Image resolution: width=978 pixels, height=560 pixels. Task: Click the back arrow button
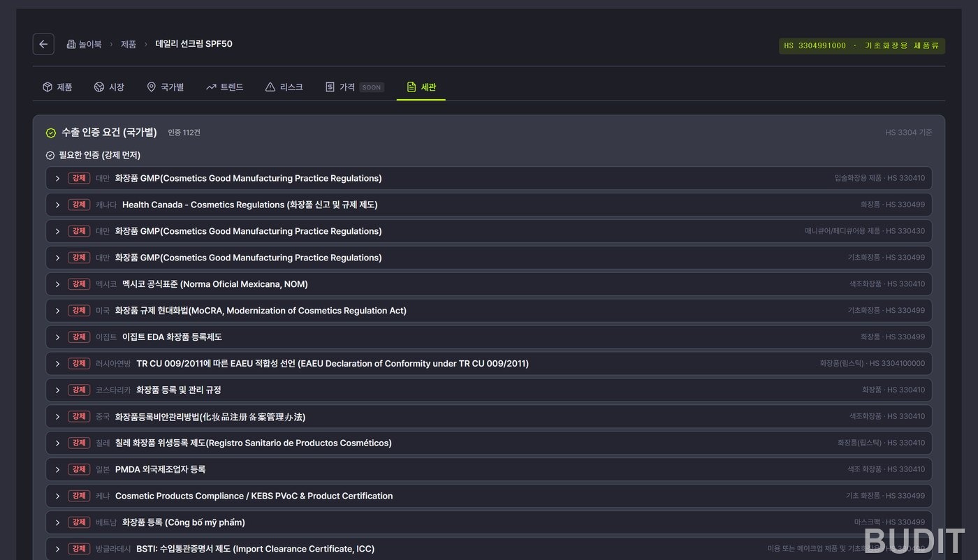click(43, 44)
